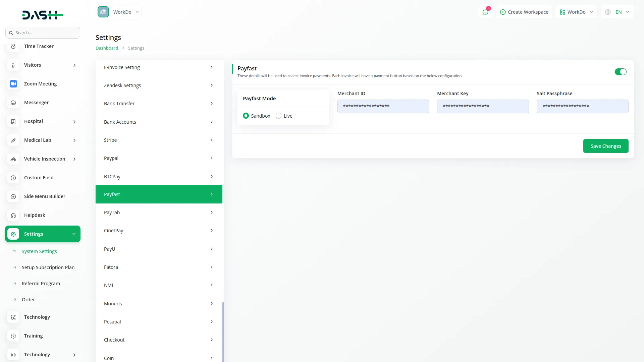Viewport: 644px width, 362px height.
Task: Expand the Medical Lab submenu arrow
Action: coord(74,140)
